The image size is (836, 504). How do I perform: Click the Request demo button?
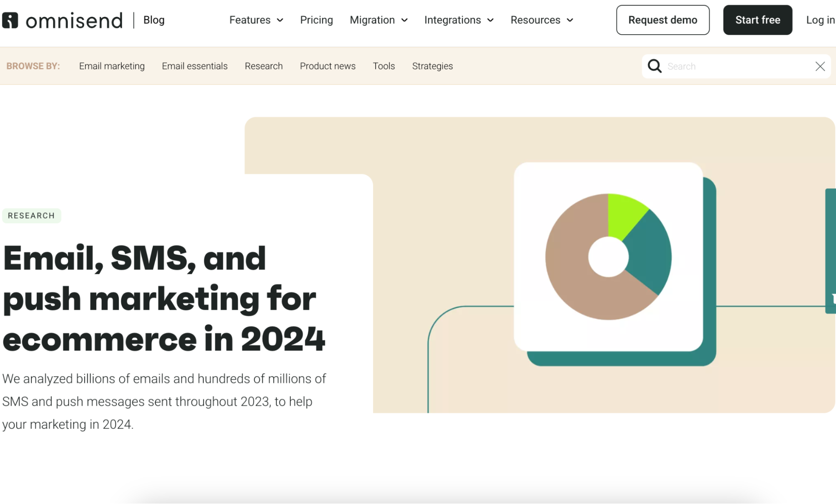tap(662, 20)
